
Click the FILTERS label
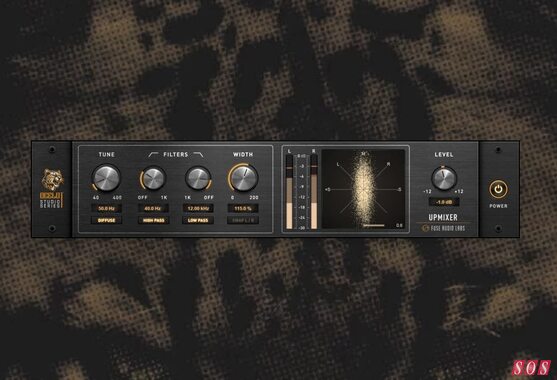pos(175,154)
